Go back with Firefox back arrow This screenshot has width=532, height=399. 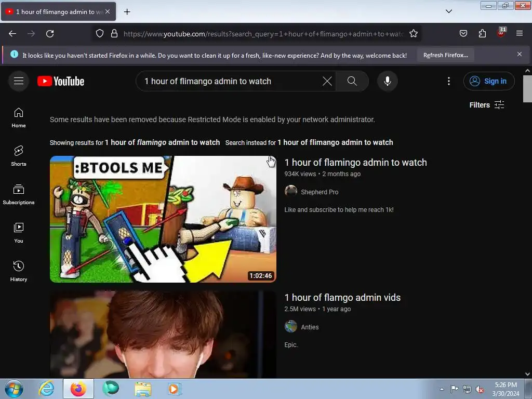[12, 34]
